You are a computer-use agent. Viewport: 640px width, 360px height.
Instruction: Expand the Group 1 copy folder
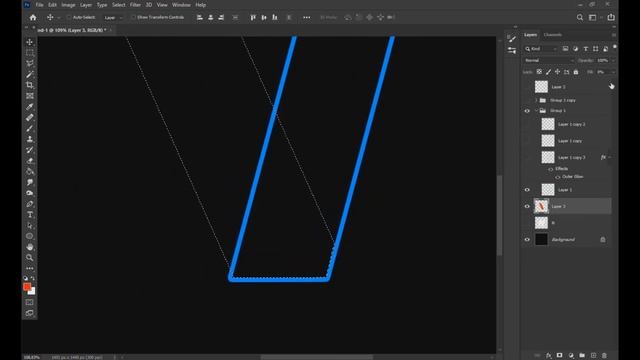coord(536,100)
